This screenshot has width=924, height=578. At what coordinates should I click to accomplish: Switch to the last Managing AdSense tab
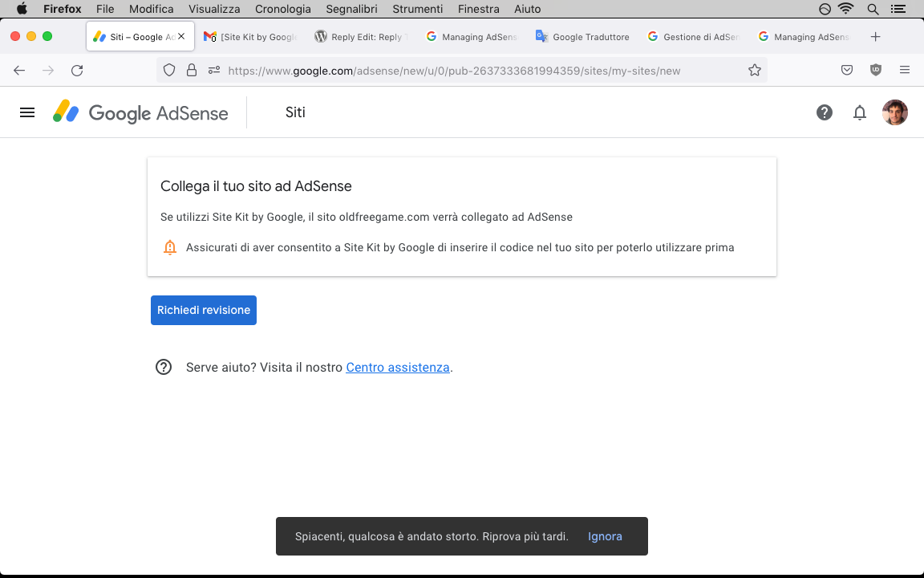804,37
